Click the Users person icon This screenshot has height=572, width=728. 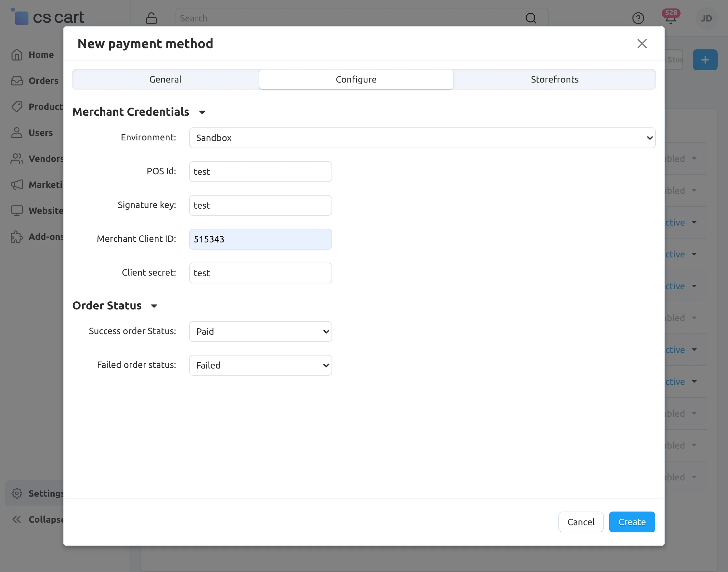[x=17, y=133]
